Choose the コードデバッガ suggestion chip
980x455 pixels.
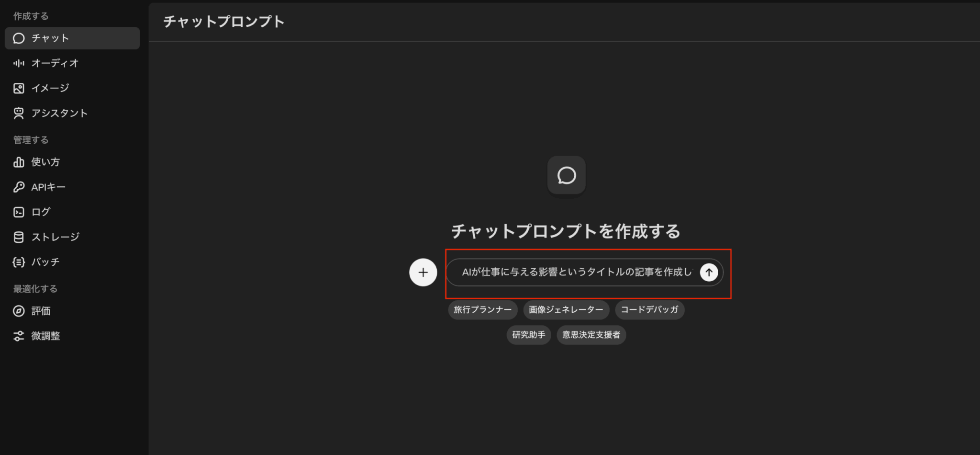(x=649, y=310)
